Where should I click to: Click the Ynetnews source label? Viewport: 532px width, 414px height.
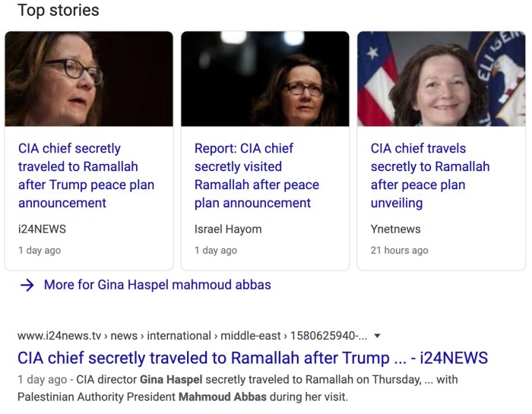point(395,229)
